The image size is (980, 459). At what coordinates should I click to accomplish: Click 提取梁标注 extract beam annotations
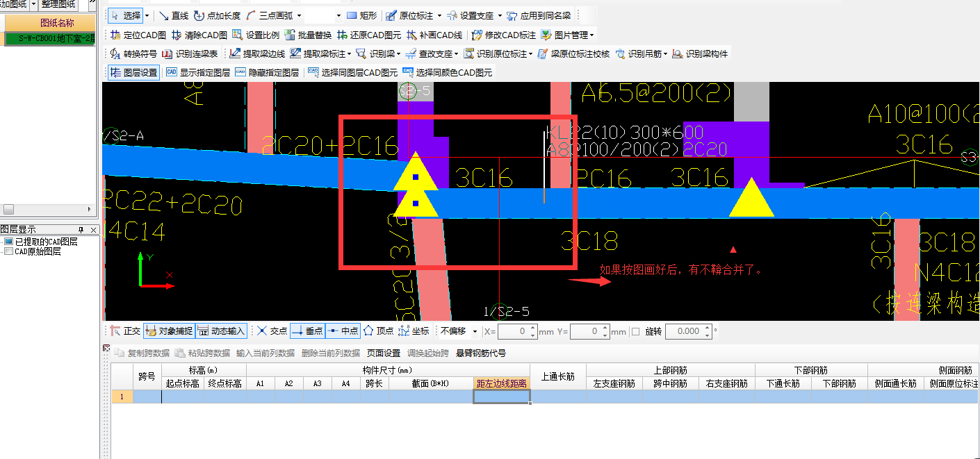click(x=318, y=53)
